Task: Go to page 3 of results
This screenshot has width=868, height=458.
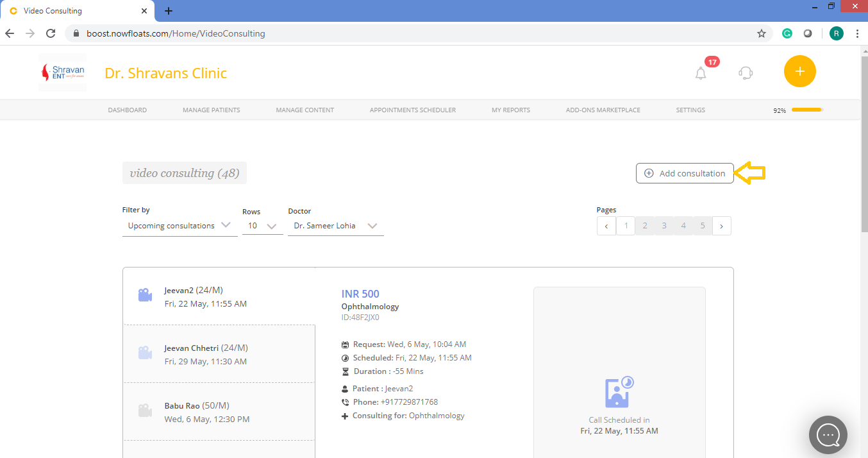Action: pos(664,226)
